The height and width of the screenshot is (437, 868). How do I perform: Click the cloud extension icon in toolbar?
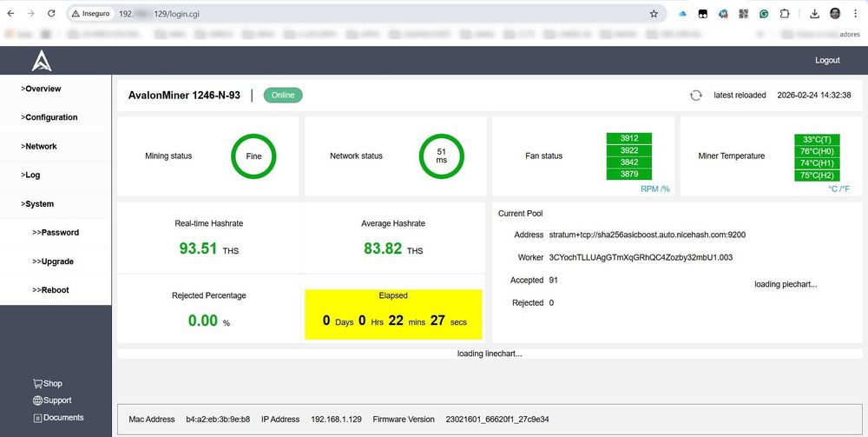[682, 14]
